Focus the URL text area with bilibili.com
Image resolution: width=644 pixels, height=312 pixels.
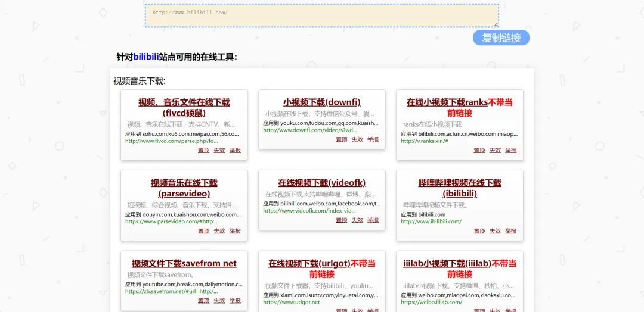[x=321, y=15]
